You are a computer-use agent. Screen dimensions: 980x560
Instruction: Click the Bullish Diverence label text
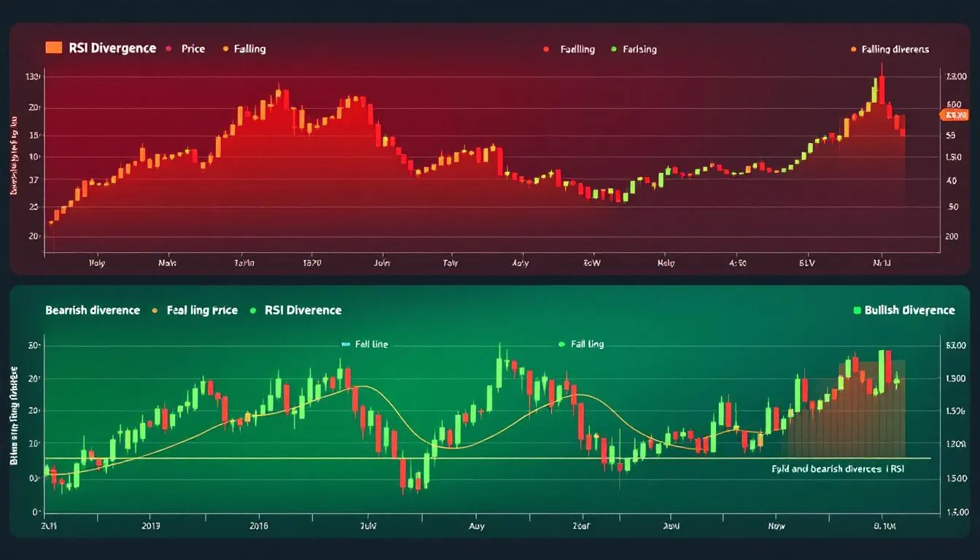point(909,311)
